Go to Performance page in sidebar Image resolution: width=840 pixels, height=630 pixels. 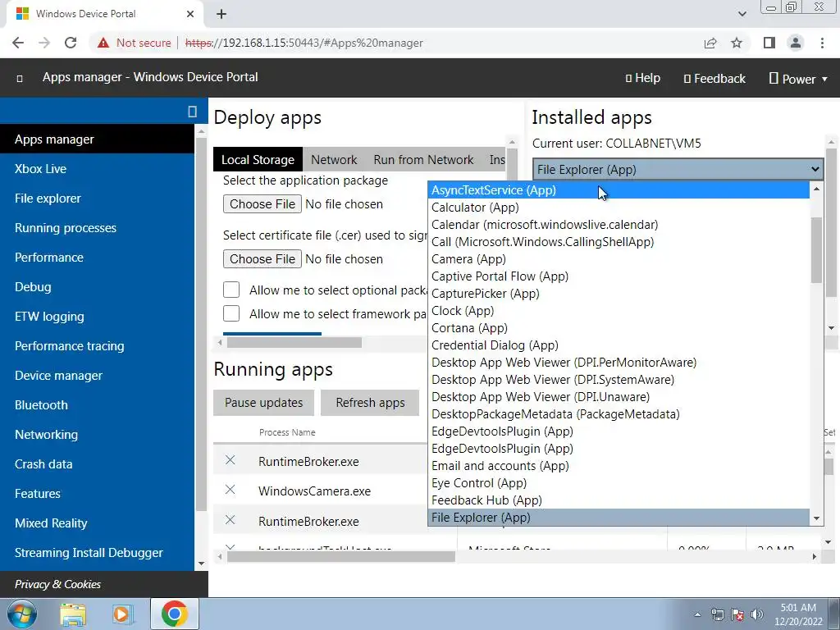[48, 257]
